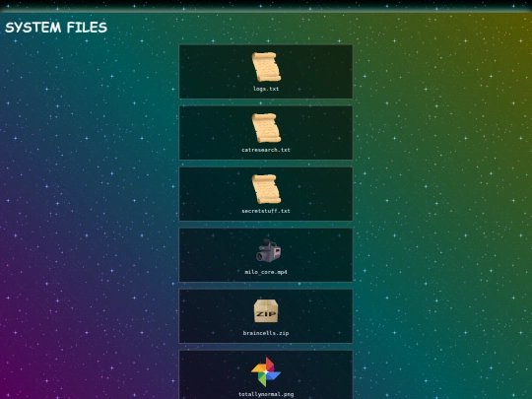Screen dimensions: 532x399
Task: Open the milo_core.mp4 video camera icon
Action: click(x=268, y=250)
